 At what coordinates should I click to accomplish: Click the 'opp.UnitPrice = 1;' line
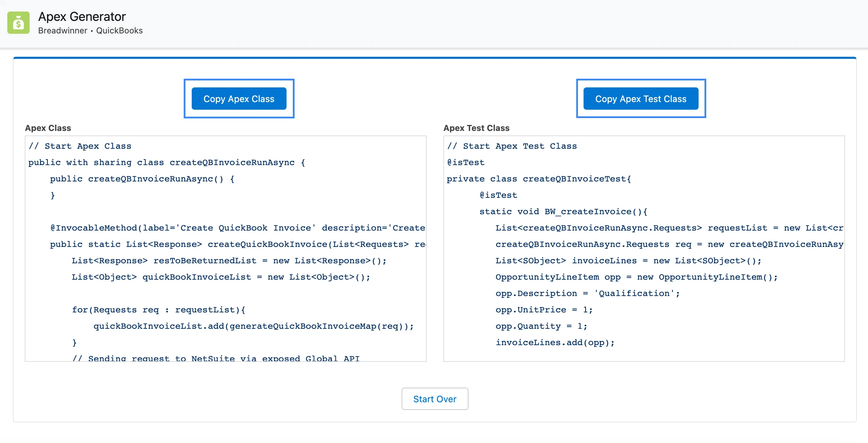tap(544, 310)
